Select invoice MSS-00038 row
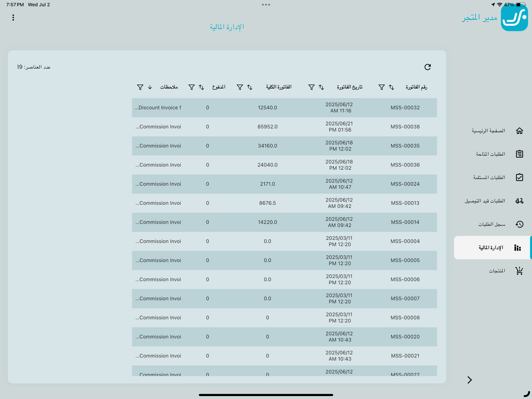This screenshot has width=532, height=399. click(x=284, y=127)
